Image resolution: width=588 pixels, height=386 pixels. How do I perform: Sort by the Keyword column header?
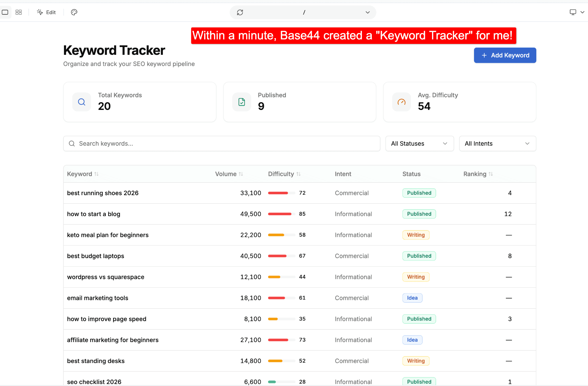point(83,174)
